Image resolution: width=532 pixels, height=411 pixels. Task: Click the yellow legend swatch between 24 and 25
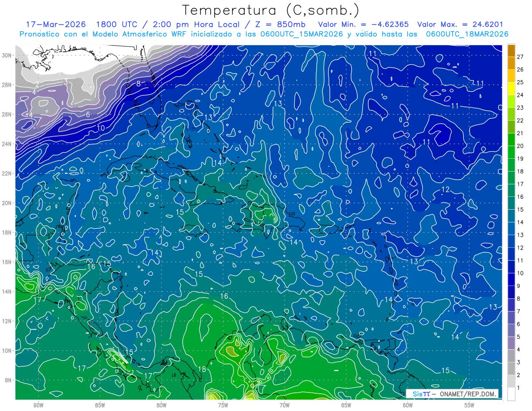pos(511,89)
